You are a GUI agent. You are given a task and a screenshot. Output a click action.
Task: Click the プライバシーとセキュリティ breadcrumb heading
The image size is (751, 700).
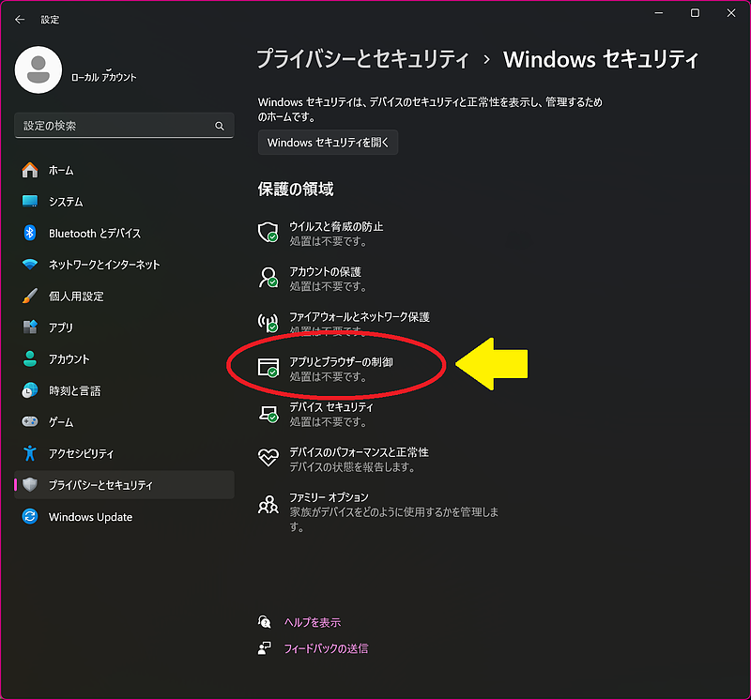(x=362, y=59)
